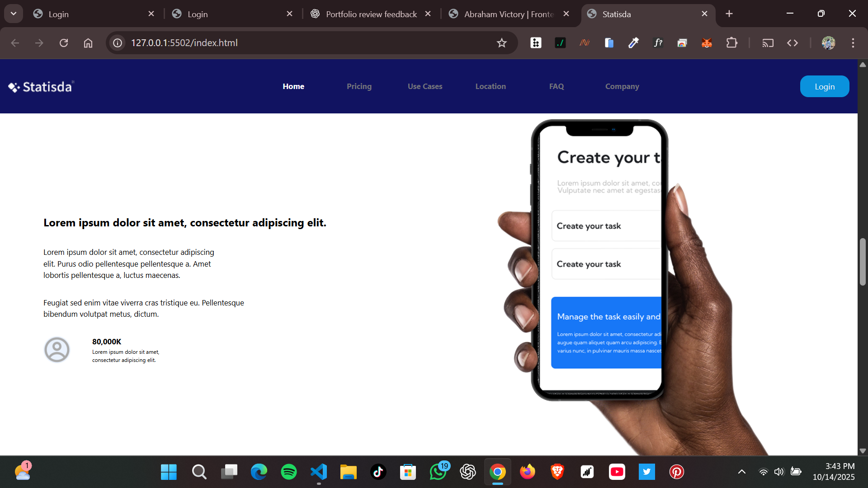Close the Portfolio review feedback tab
The image size is (868, 488).
click(x=428, y=14)
